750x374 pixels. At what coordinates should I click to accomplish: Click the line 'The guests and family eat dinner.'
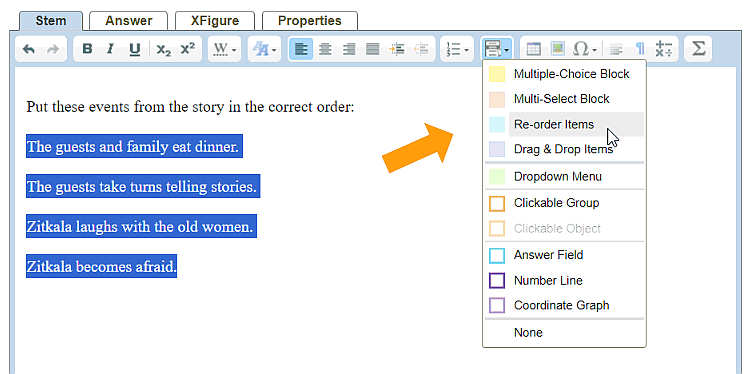point(134,146)
